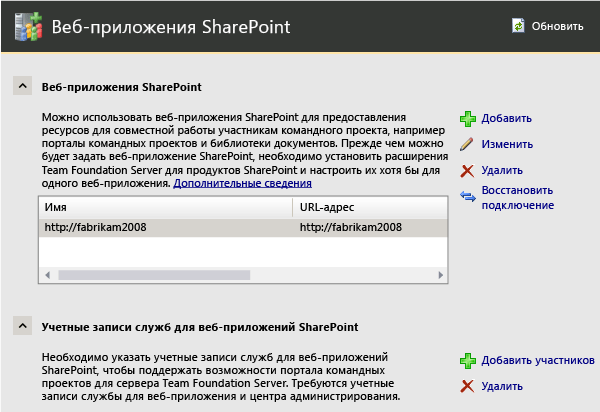Click the red X icon in service accounts section
Viewport: 600px width, 412px height.
[x=467, y=386]
